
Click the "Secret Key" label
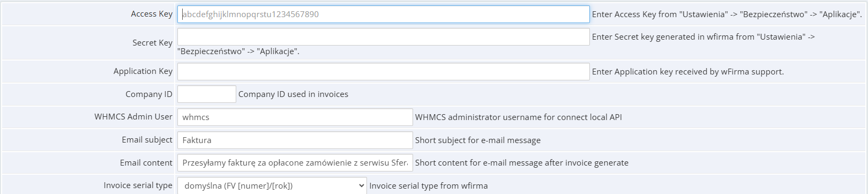[153, 43]
